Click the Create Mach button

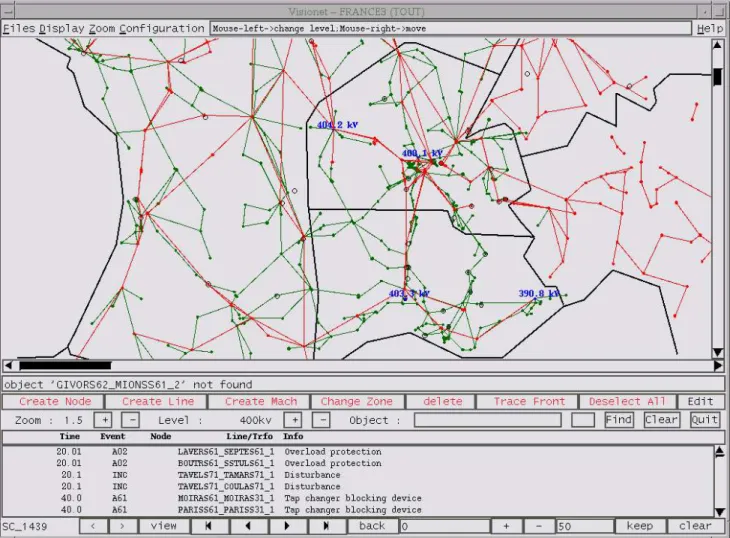[260, 401]
